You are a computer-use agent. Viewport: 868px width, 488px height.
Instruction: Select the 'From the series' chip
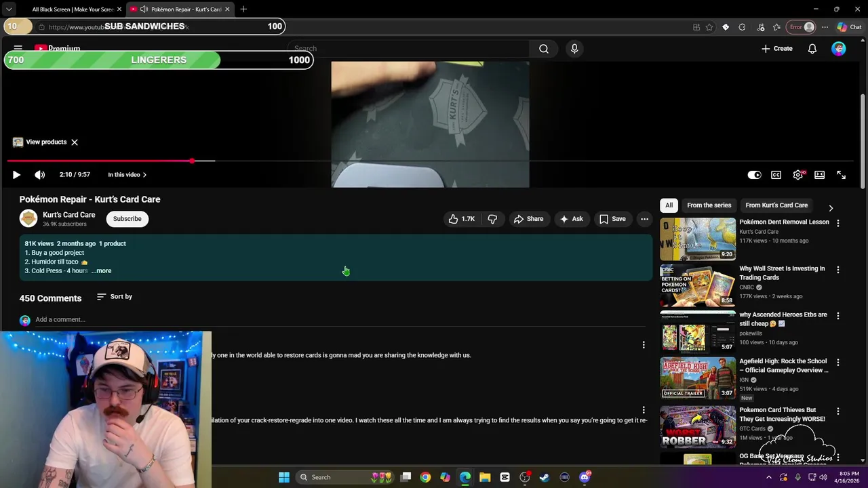tap(709, 205)
